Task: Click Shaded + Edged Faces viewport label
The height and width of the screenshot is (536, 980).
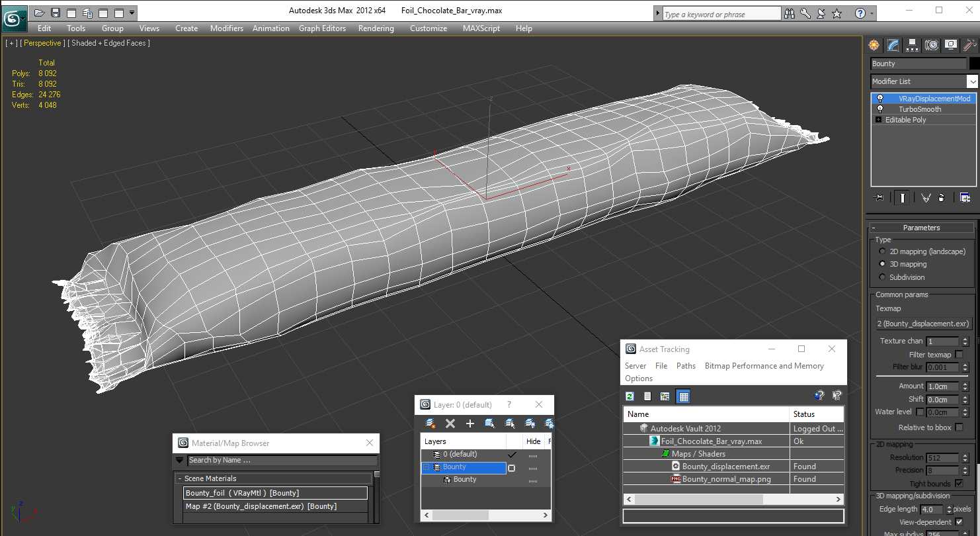Action: pyautogui.click(x=111, y=43)
